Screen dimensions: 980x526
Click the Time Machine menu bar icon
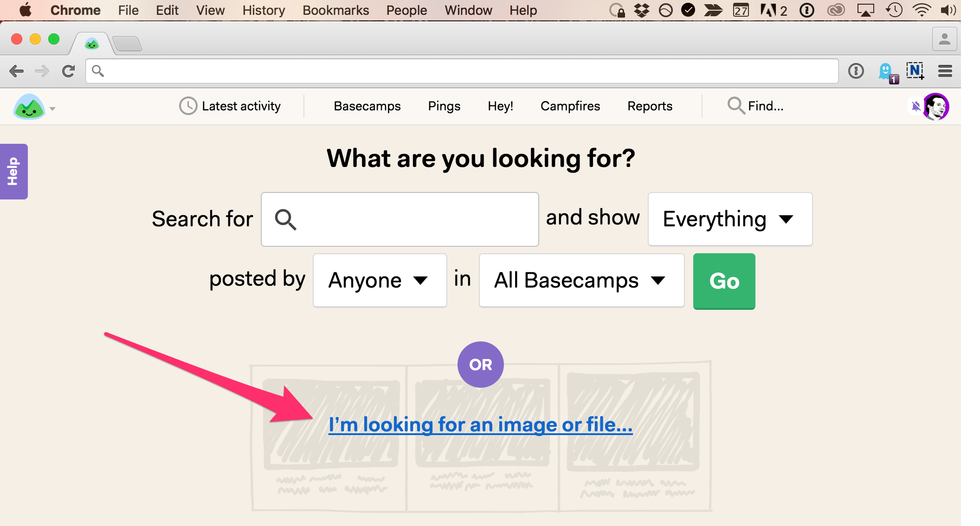(894, 10)
